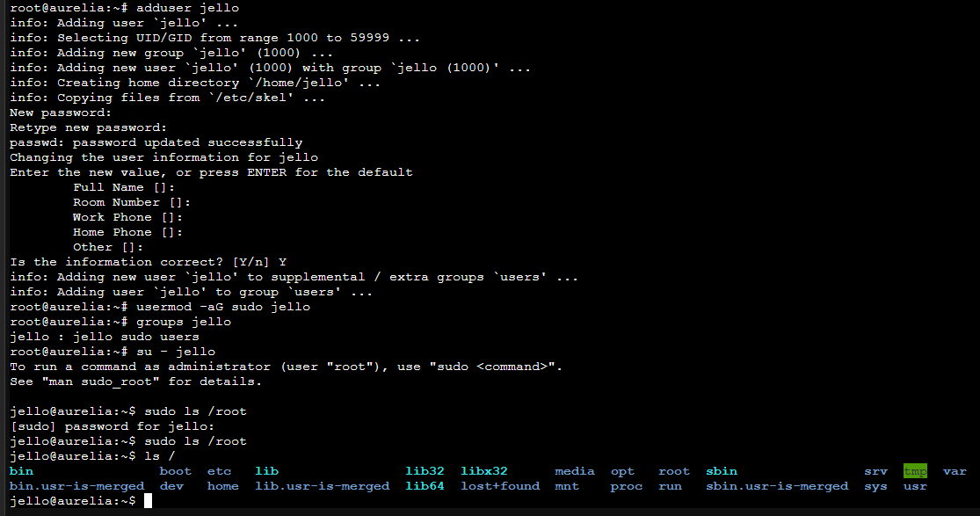The height and width of the screenshot is (516, 980).
Task: Click the home directory in listing
Action: pyautogui.click(x=223, y=486)
